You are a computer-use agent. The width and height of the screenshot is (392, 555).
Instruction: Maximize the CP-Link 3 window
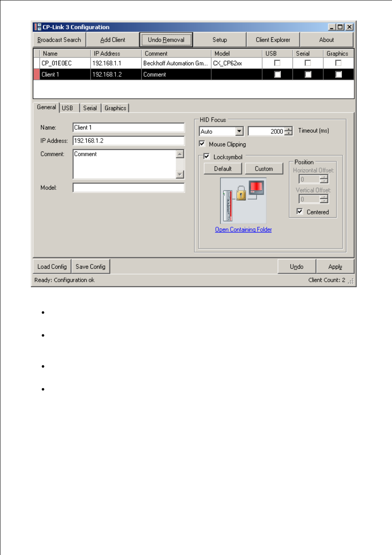pyautogui.click(x=340, y=27)
